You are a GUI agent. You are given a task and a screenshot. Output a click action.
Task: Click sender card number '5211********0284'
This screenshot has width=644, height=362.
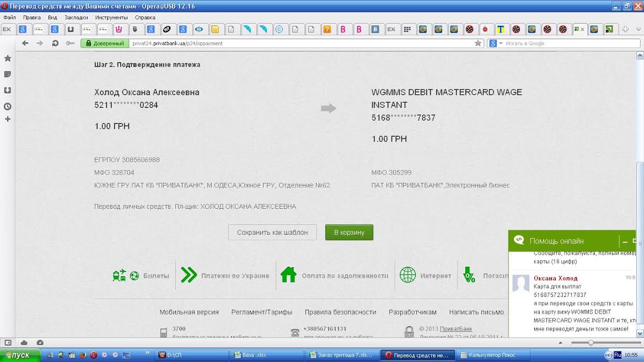[126, 105]
